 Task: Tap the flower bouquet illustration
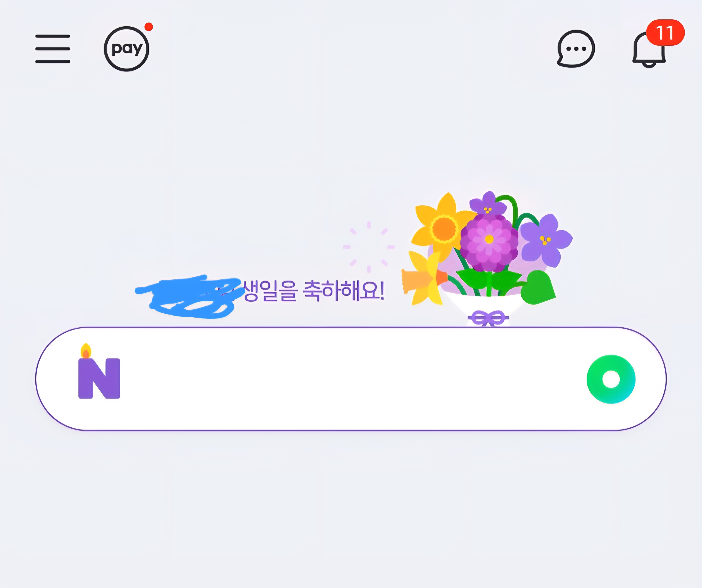click(x=487, y=259)
